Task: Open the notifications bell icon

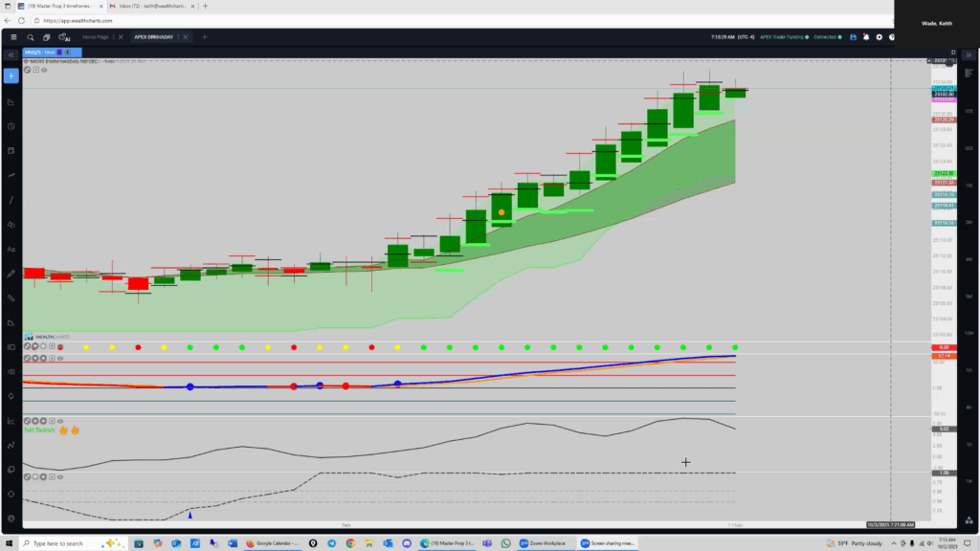Action: (865, 37)
